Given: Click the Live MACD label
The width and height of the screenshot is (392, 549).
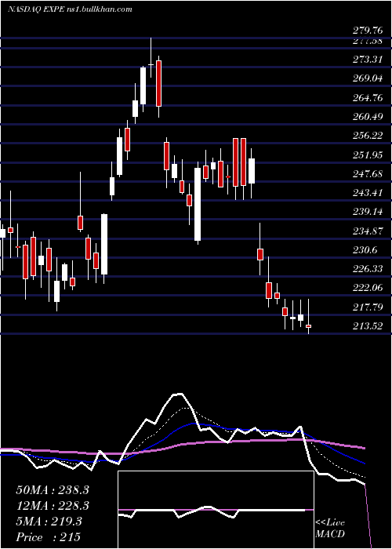Looking at the screenshot, I should point(330,528).
